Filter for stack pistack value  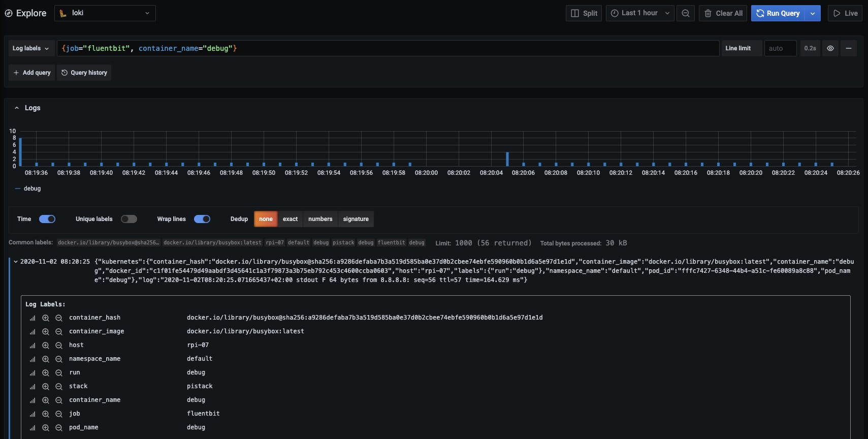[46, 387]
